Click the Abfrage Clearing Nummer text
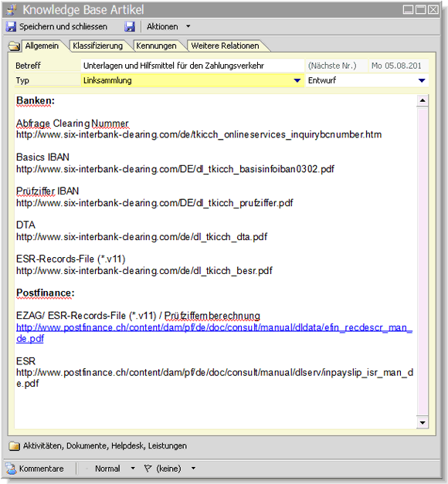The image size is (448, 484). (x=73, y=124)
